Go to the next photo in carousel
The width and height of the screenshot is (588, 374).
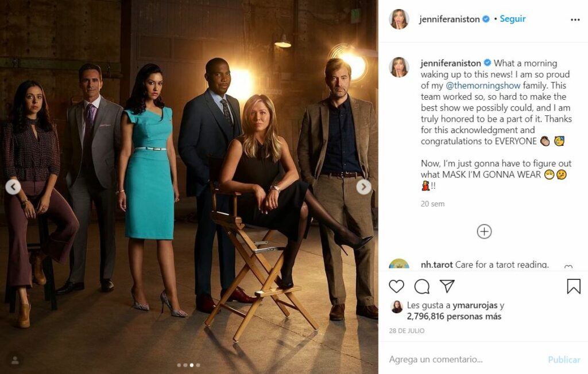[x=363, y=186]
